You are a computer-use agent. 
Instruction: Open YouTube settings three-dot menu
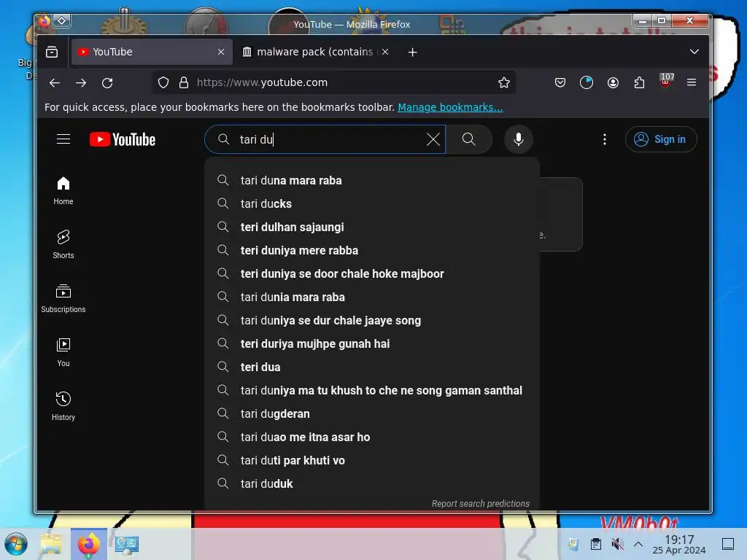point(605,139)
